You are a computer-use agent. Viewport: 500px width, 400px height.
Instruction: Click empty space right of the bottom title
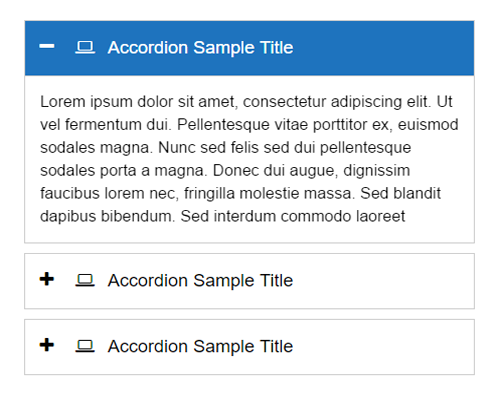point(383,347)
